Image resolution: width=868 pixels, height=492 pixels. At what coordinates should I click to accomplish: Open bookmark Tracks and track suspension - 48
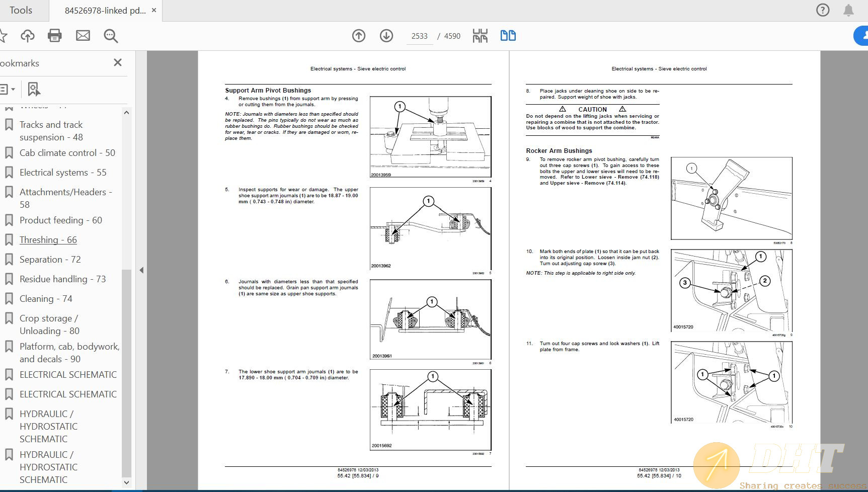(51, 131)
